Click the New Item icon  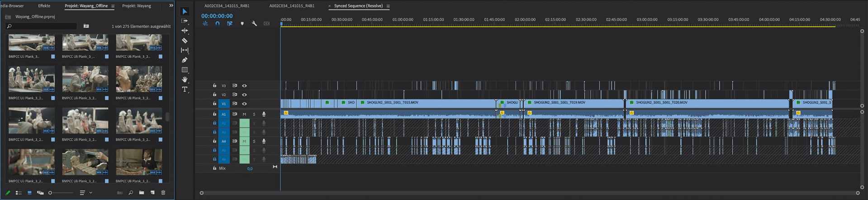click(x=152, y=193)
